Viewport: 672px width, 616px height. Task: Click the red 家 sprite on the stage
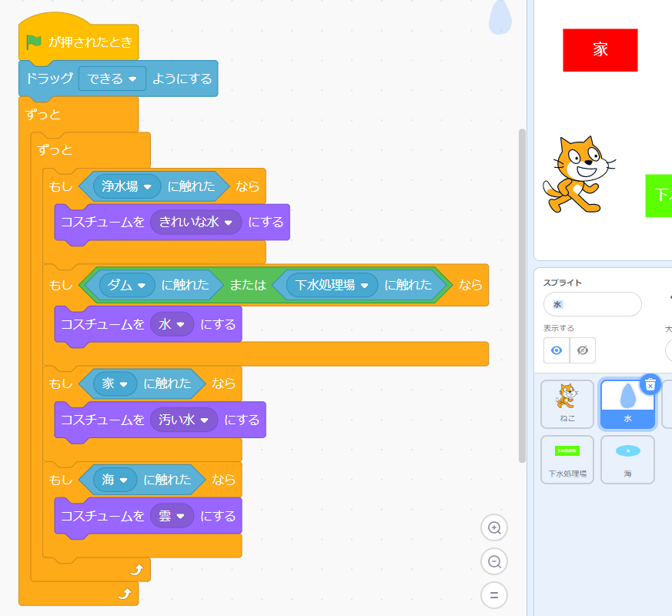[600, 50]
